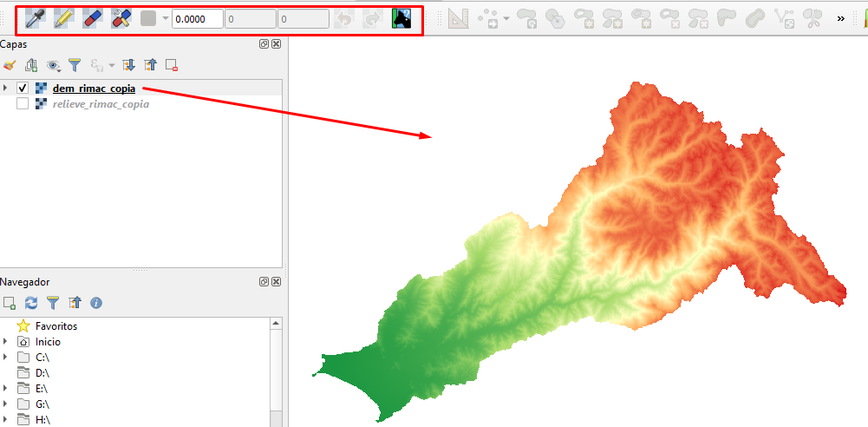This screenshot has width=868, height=427.
Task: Click the gray color swatch in toolbar
Action: coord(148,18)
